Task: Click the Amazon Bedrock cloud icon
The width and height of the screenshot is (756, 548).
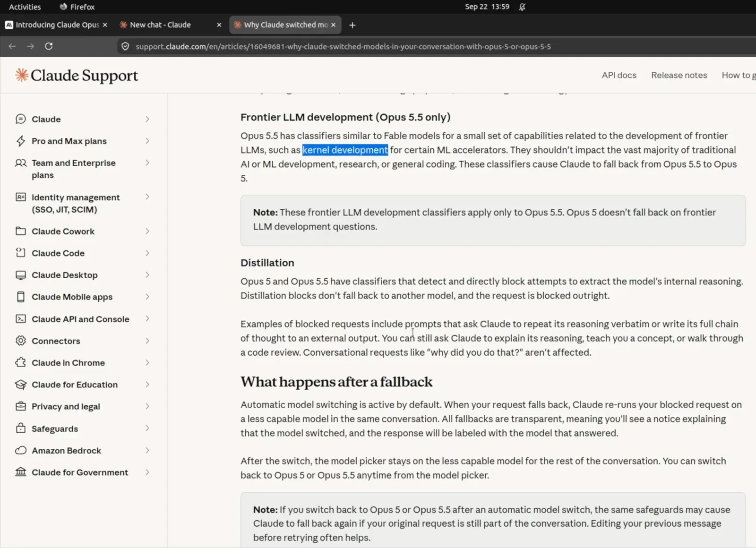Action: [20, 450]
